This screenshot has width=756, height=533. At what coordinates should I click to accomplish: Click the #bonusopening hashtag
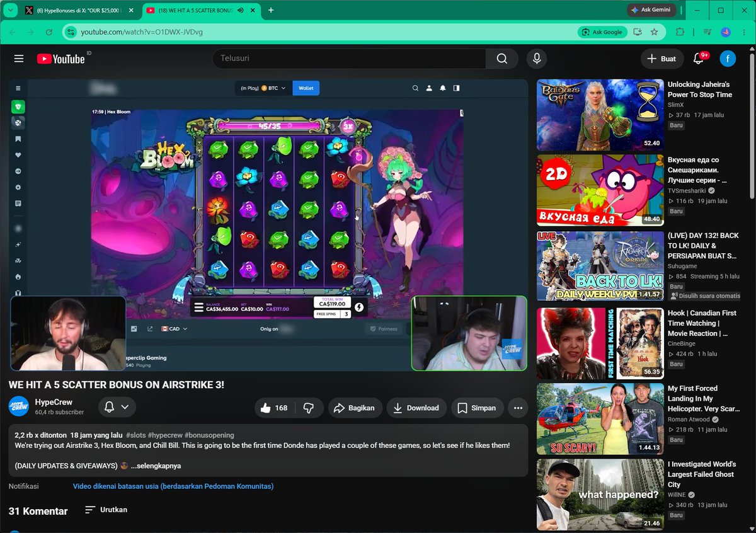click(x=209, y=435)
